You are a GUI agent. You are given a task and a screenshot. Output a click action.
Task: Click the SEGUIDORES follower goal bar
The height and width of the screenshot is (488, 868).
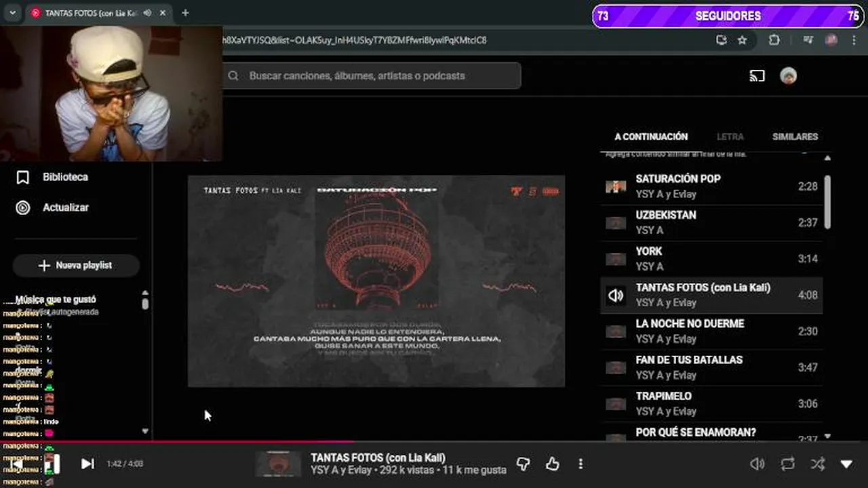[729, 16]
